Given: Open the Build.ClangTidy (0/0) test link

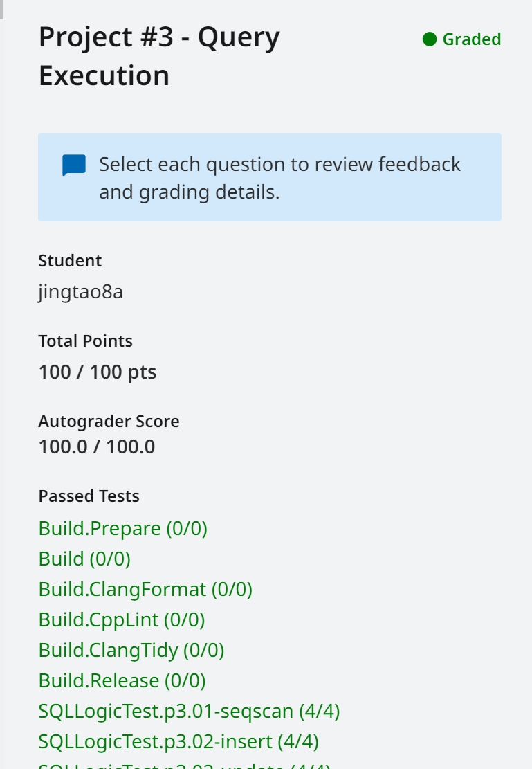Looking at the screenshot, I should 131,650.
